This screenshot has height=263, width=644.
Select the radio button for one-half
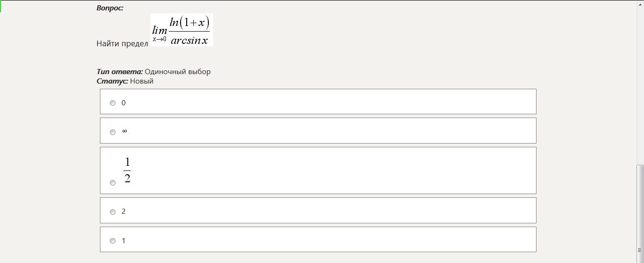click(113, 183)
